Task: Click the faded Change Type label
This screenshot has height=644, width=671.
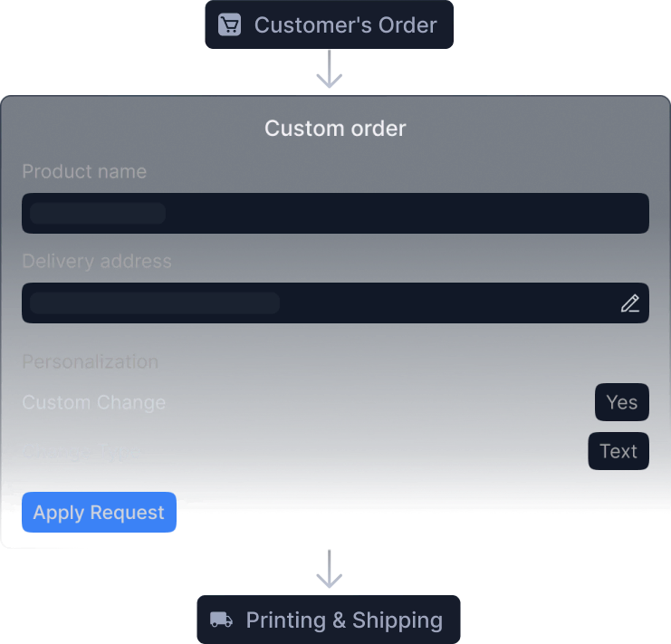Action: pyautogui.click(x=81, y=452)
